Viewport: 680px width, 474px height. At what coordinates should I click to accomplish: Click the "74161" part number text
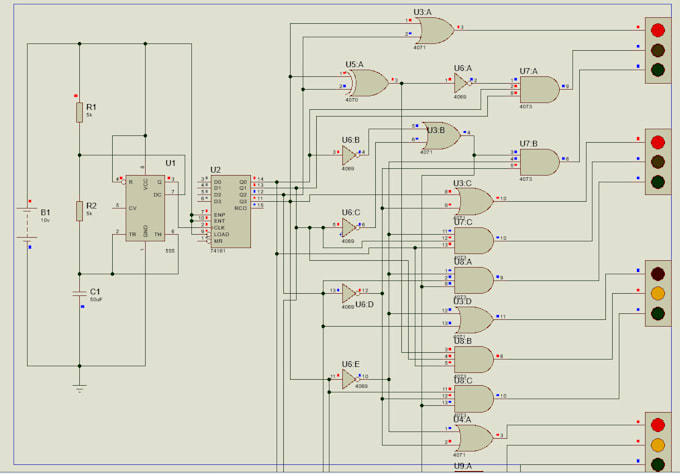(x=218, y=251)
